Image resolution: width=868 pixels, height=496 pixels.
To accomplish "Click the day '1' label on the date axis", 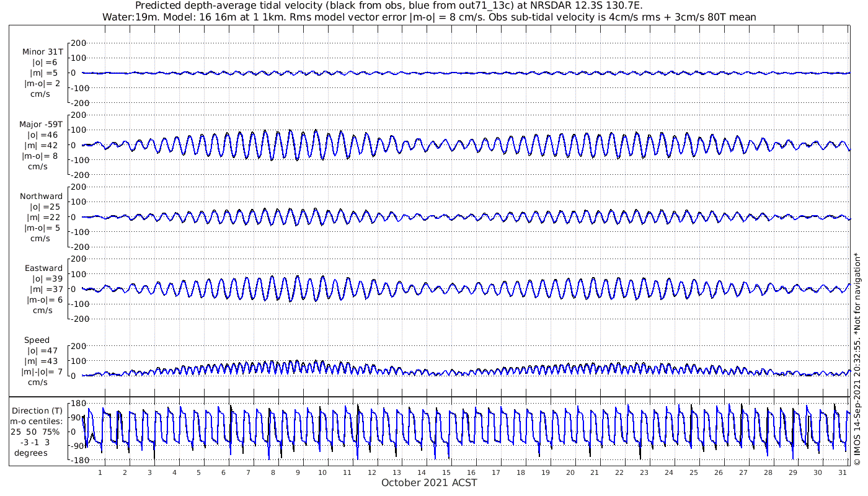I will click(x=100, y=472).
